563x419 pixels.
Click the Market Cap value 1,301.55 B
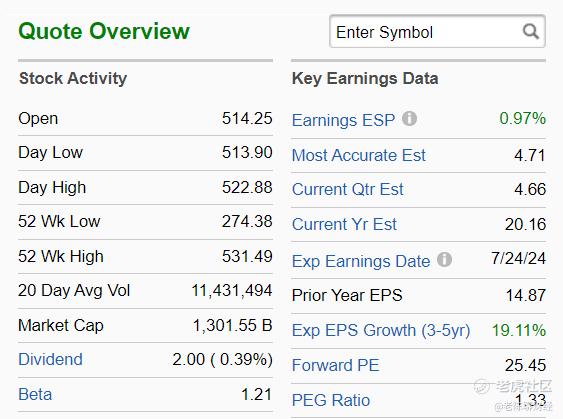pyautogui.click(x=232, y=325)
